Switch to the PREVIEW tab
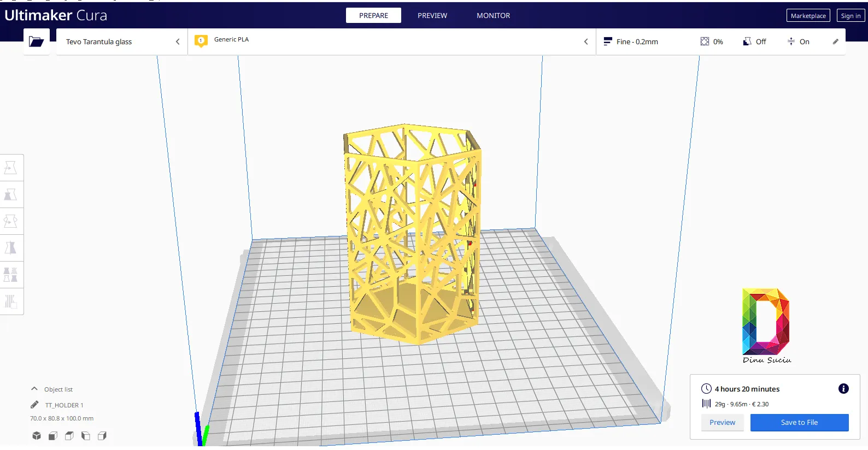This screenshot has width=868, height=450. 432,15
